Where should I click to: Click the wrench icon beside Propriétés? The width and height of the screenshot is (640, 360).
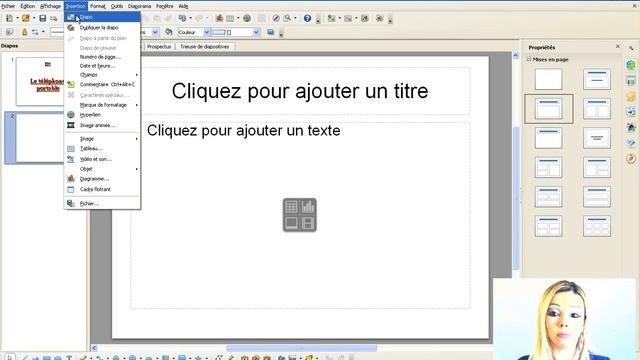point(631,48)
